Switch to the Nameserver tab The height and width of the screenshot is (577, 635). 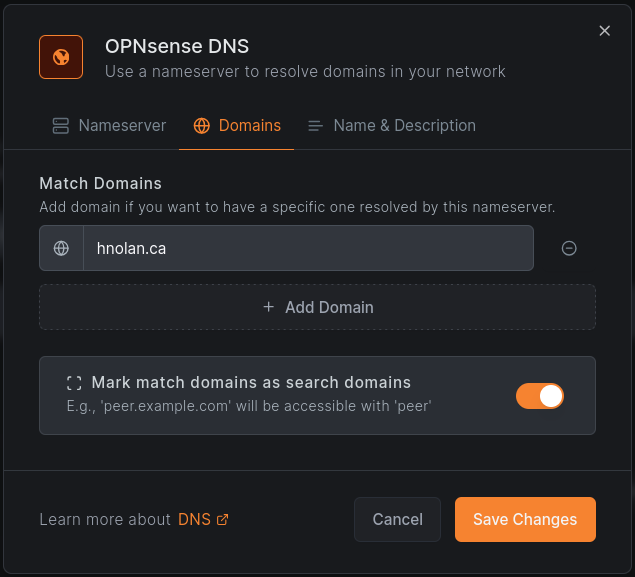(122, 126)
